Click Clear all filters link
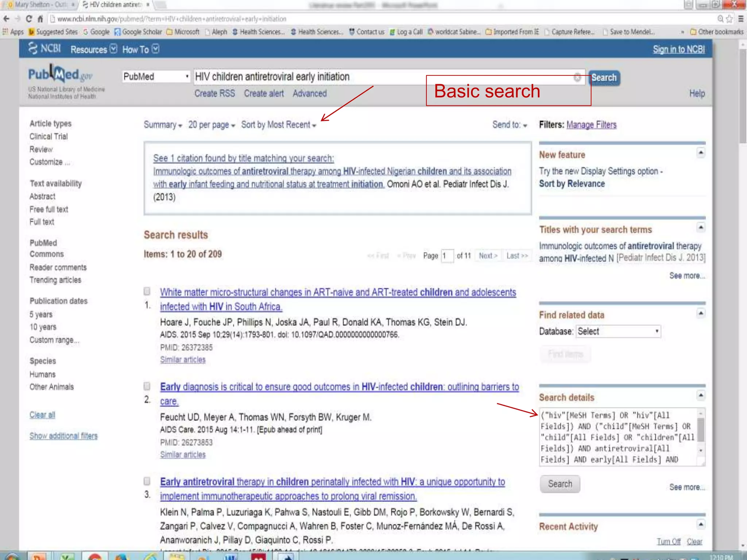The width and height of the screenshot is (747, 560). tap(42, 415)
